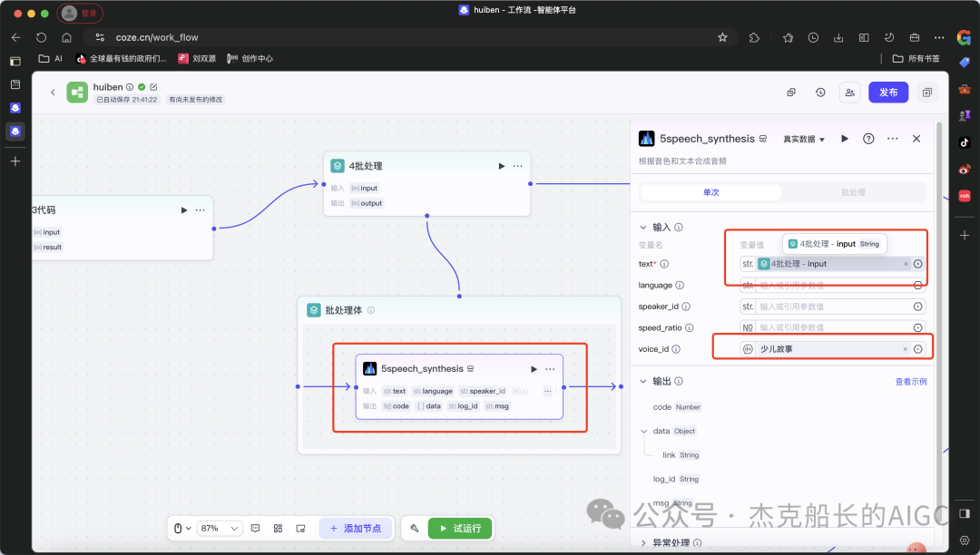
Task: Collapse the 输出 section
Action: (643, 381)
